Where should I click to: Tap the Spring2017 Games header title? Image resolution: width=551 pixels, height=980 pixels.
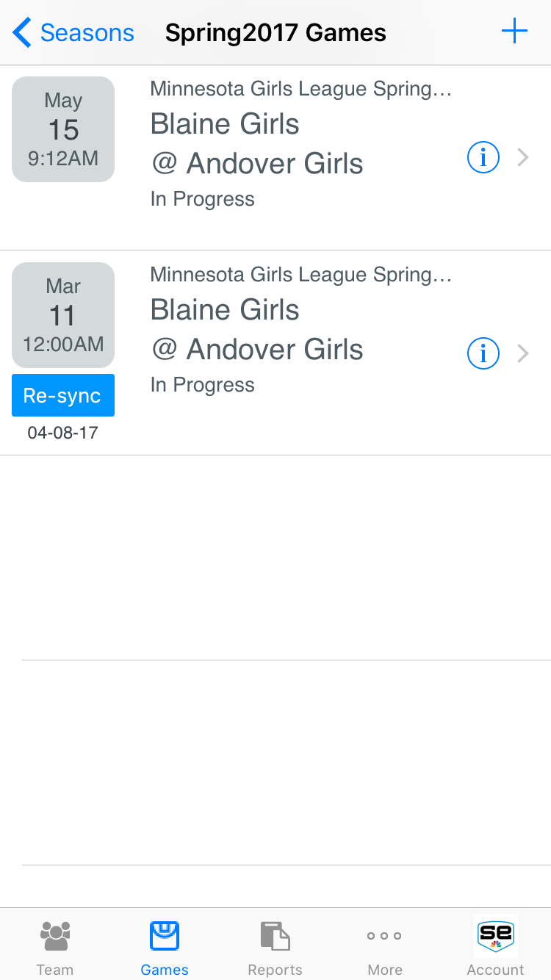point(275,33)
